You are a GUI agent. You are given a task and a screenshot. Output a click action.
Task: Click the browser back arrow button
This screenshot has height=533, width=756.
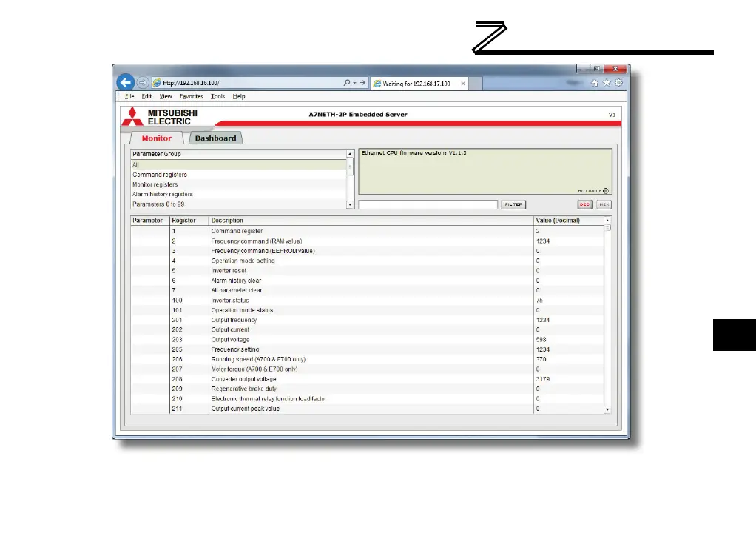tap(126, 82)
